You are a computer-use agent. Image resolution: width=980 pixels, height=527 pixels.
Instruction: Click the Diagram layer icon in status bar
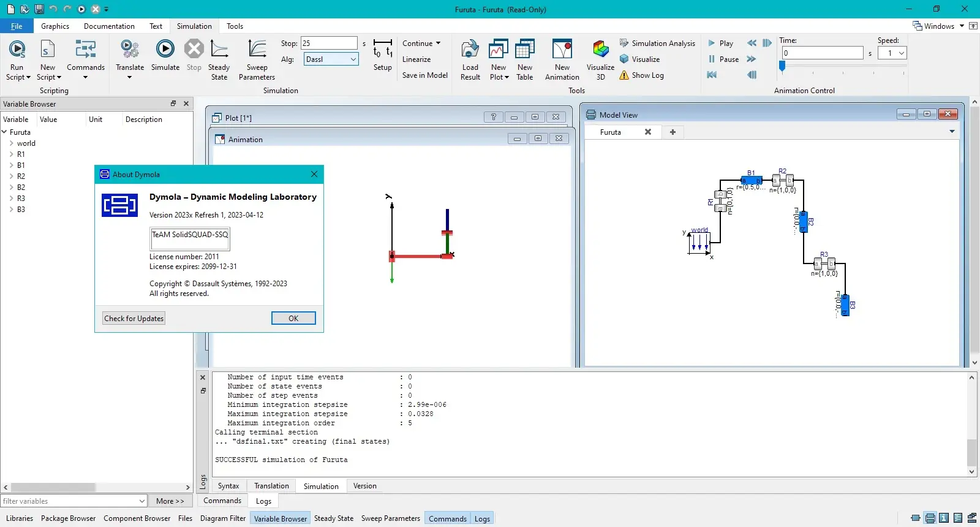930,518
